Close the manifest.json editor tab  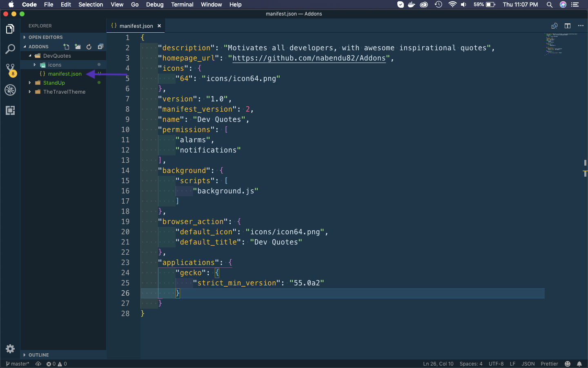click(159, 26)
